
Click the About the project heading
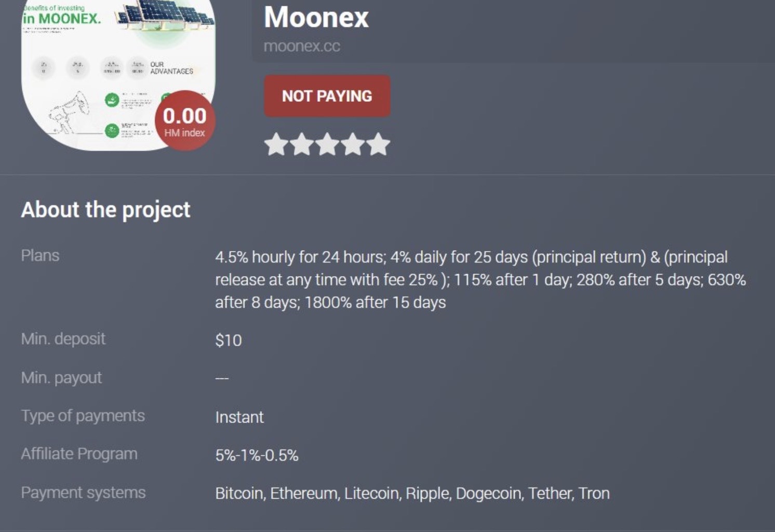[105, 210]
